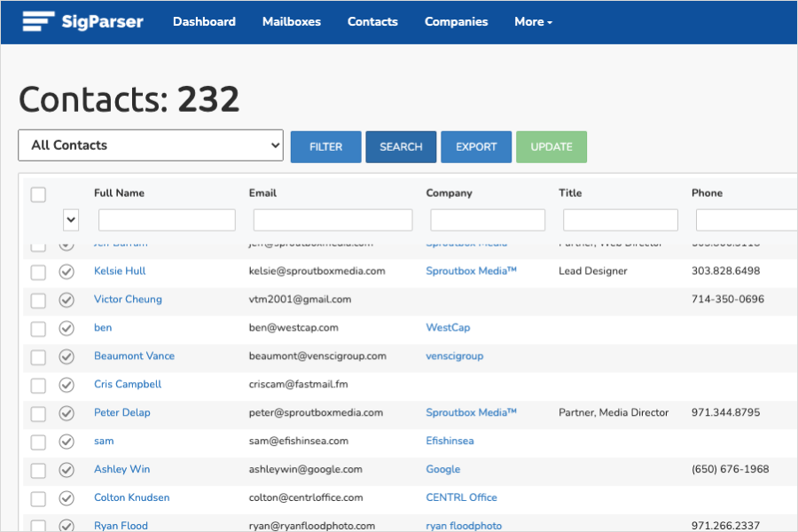Image resolution: width=798 pixels, height=532 pixels.
Task: Click the title Partner, Media Director
Action: pos(614,412)
